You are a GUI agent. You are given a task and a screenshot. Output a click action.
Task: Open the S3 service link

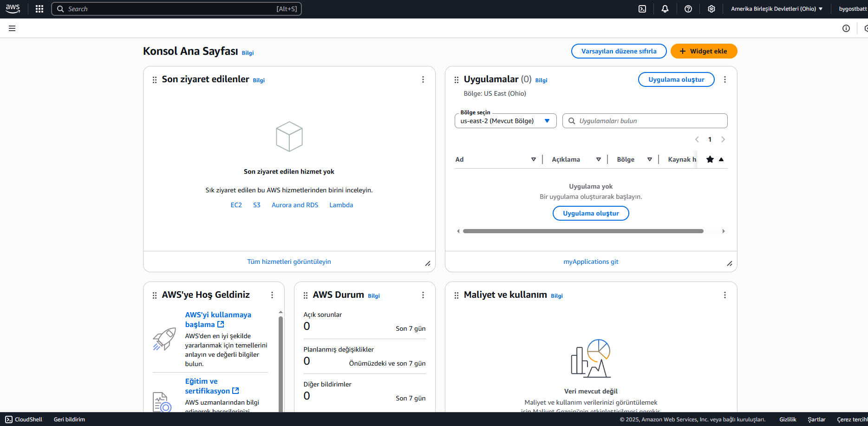click(x=257, y=205)
